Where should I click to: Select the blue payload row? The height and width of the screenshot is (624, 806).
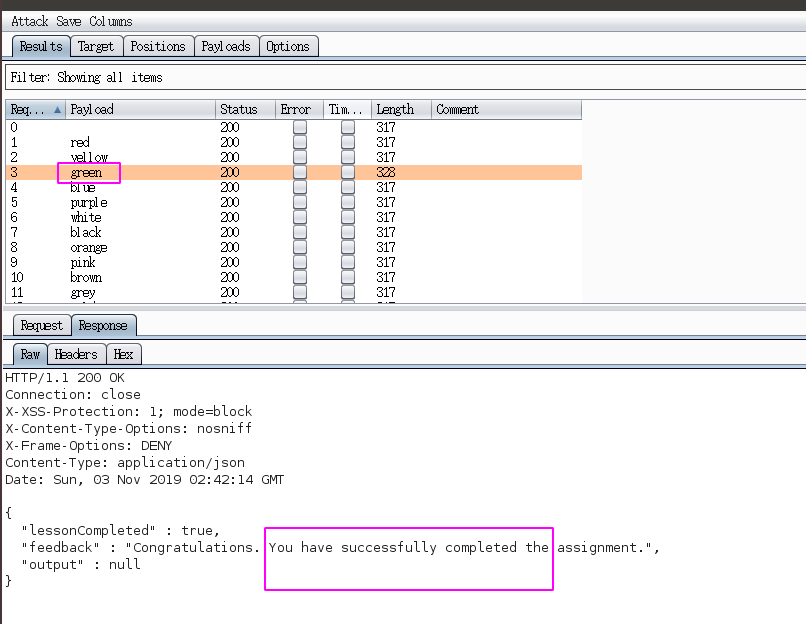294,187
